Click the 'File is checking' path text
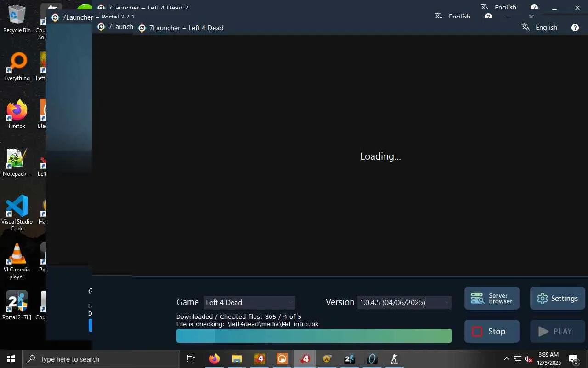The height and width of the screenshot is (368, 588). [248, 324]
